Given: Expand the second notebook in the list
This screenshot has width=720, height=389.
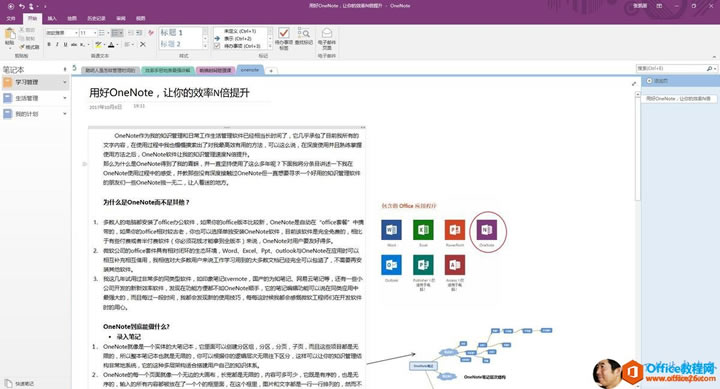Looking at the screenshot, I should point(65,98).
